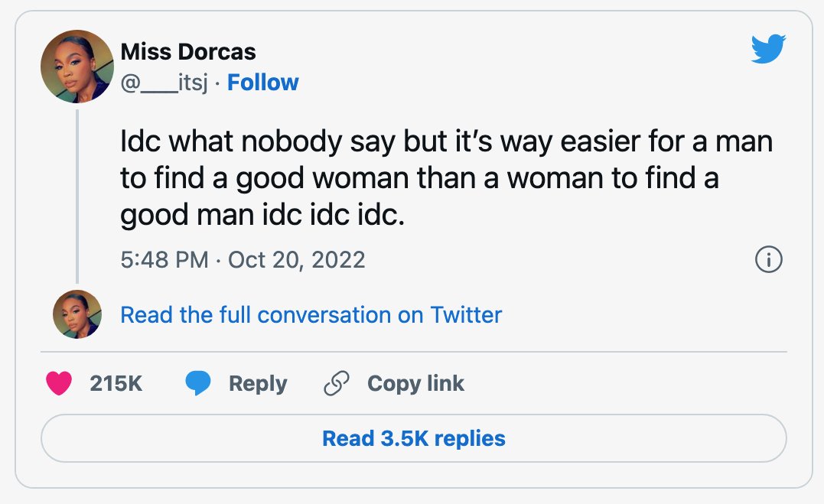The height and width of the screenshot is (504, 824).
Task: Click the chain link copy icon
Action: (x=337, y=383)
